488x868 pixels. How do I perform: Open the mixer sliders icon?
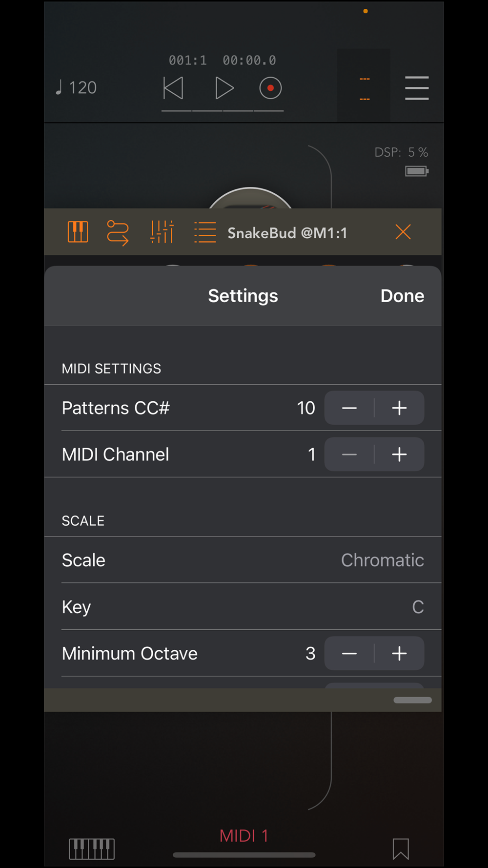[162, 232]
